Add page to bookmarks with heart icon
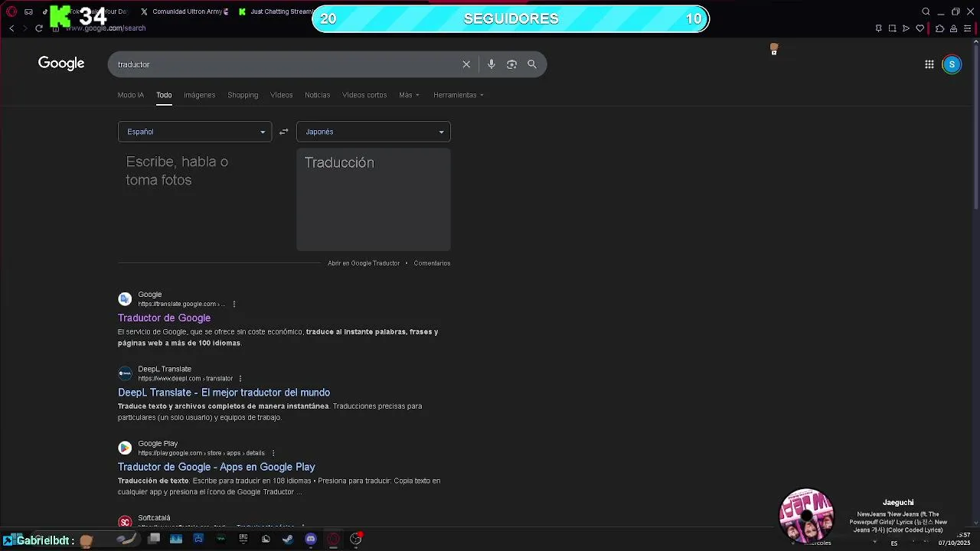 point(920,28)
